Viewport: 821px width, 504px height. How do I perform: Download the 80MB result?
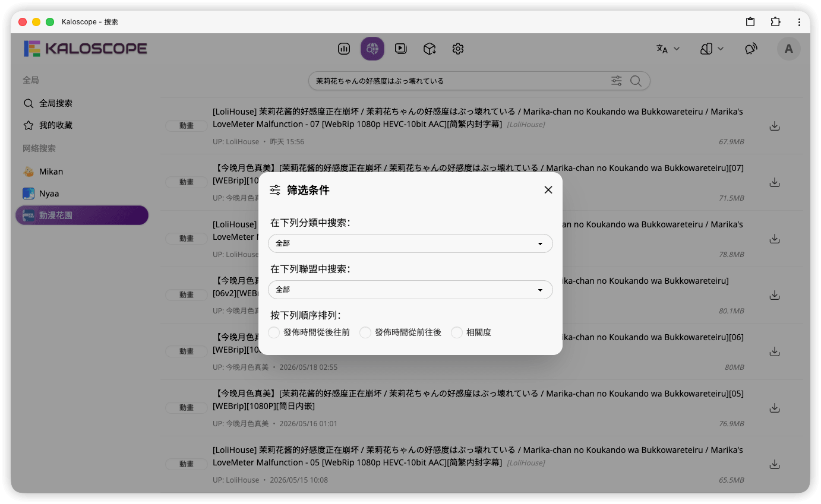(774, 351)
